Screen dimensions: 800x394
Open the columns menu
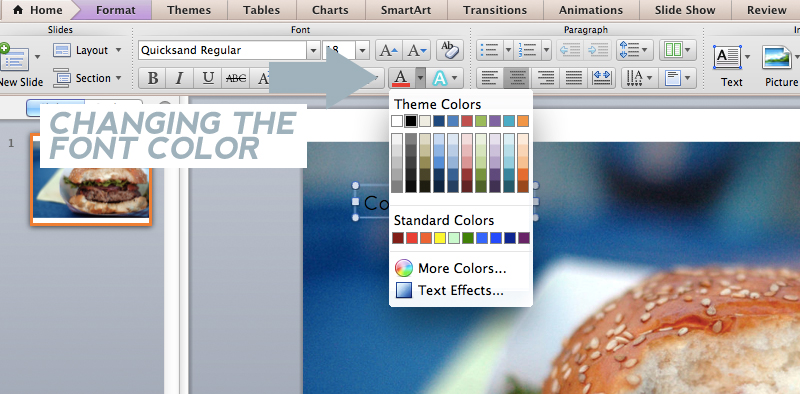tap(678, 50)
